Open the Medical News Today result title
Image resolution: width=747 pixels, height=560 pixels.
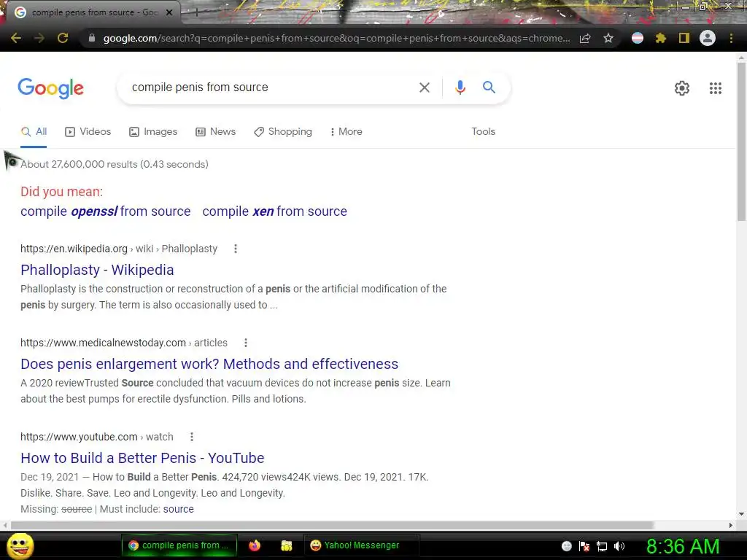click(x=209, y=364)
